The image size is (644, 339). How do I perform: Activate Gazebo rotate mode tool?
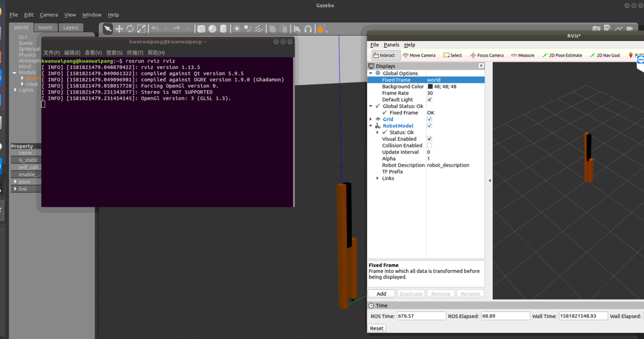[x=130, y=29]
